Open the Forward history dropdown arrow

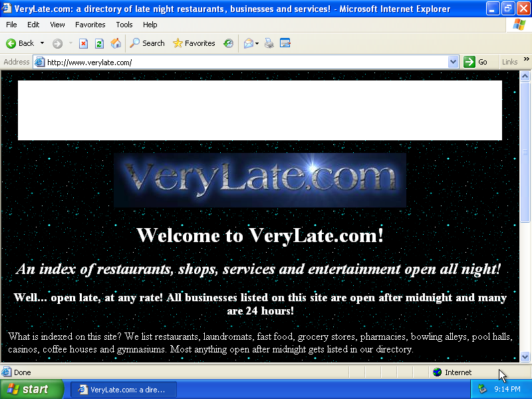tap(70, 43)
